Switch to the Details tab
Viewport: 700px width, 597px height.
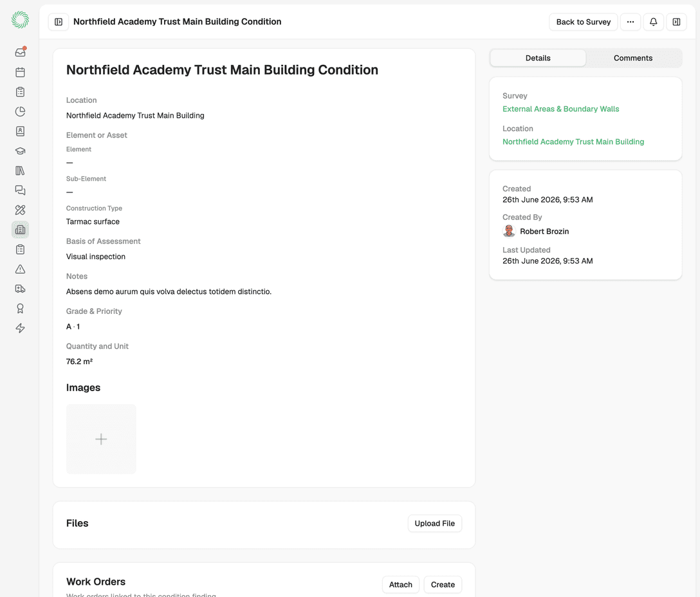[538, 58]
